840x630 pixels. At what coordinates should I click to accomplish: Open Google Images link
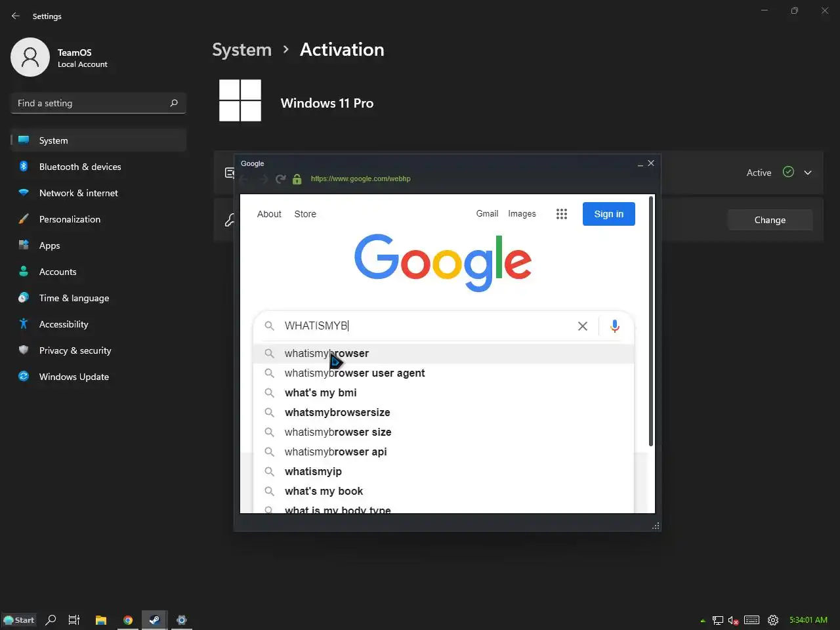522,214
